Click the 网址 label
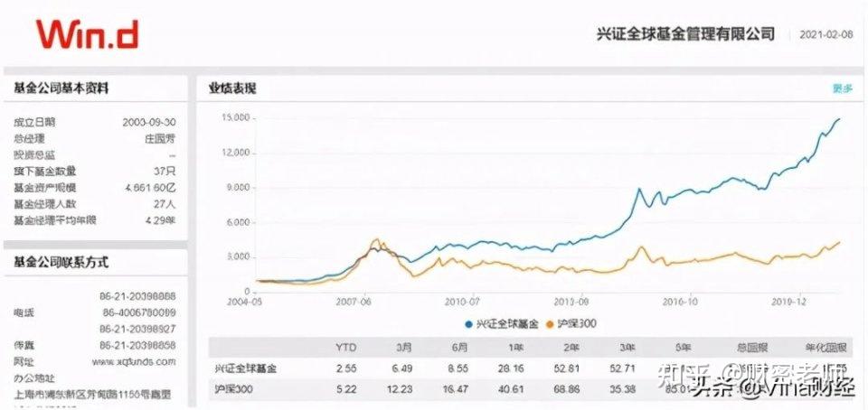Image resolution: width=868 pixels, height=410 pixels. [x=24, y=362]
